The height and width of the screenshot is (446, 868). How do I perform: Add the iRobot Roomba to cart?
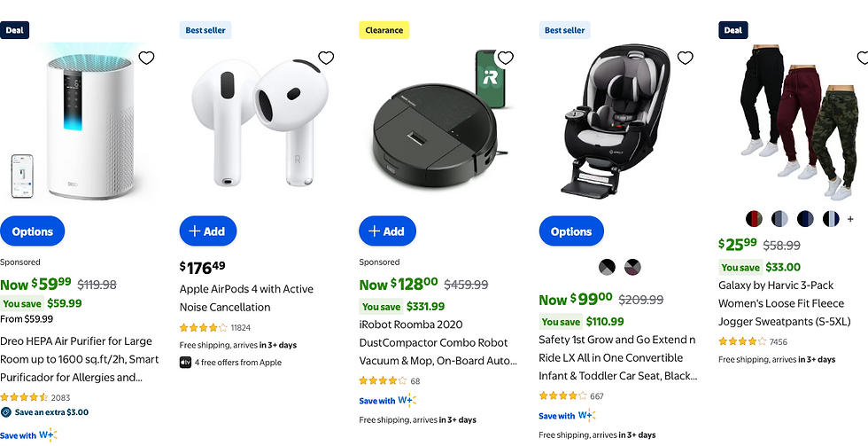click(x=387, y=231)
